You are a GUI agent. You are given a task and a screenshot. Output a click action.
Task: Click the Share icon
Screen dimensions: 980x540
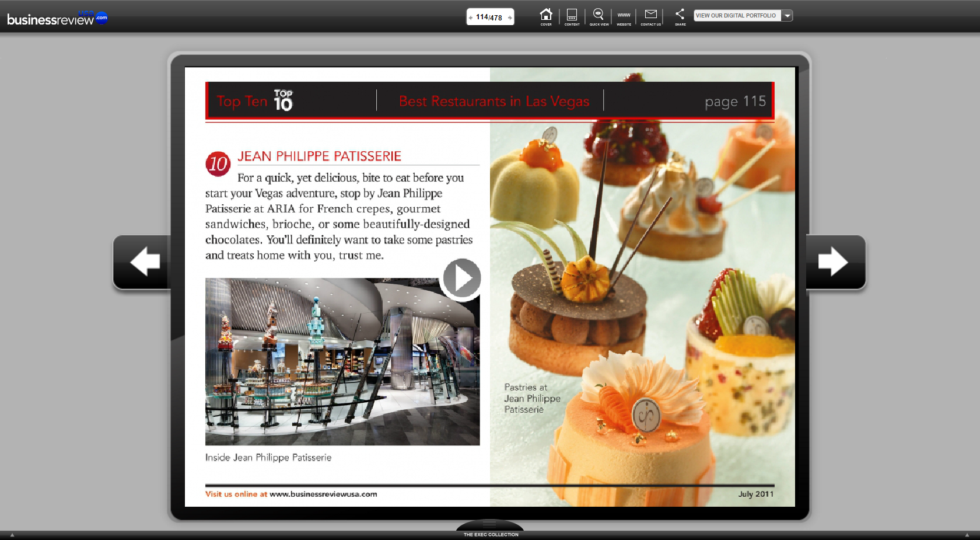point(680,16)
